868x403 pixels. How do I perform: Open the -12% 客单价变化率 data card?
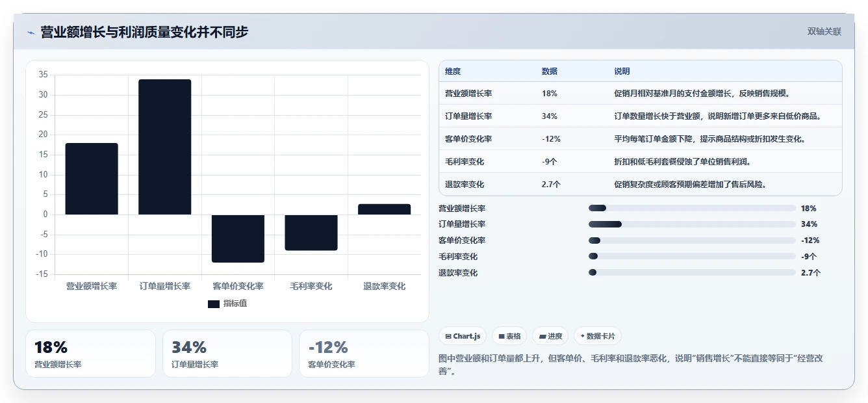364,354
